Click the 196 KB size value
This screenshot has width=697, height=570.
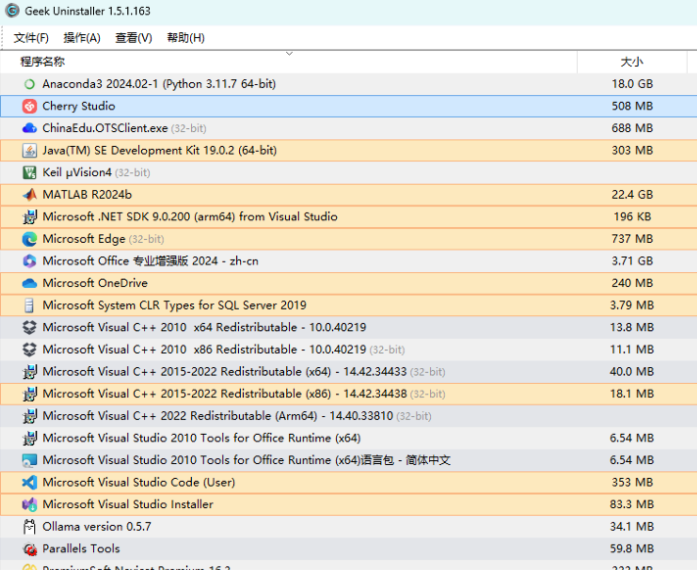pyautogui.click(x=632, y=217)
